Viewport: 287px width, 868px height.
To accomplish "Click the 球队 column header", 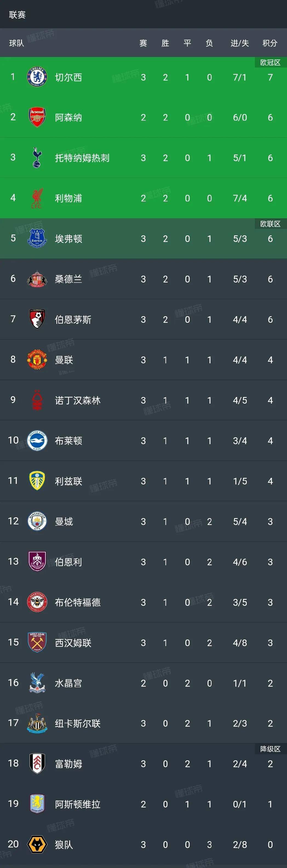I will [16, 43].
